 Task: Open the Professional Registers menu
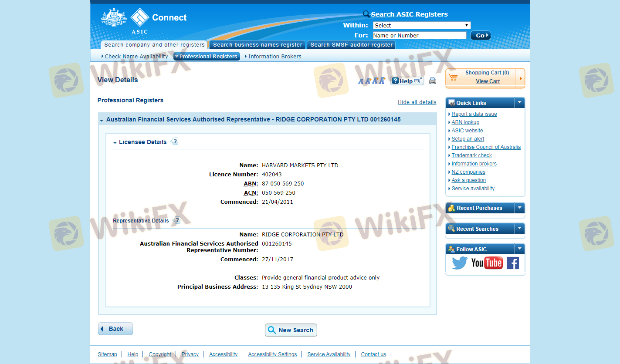click(x=207, y=57)
